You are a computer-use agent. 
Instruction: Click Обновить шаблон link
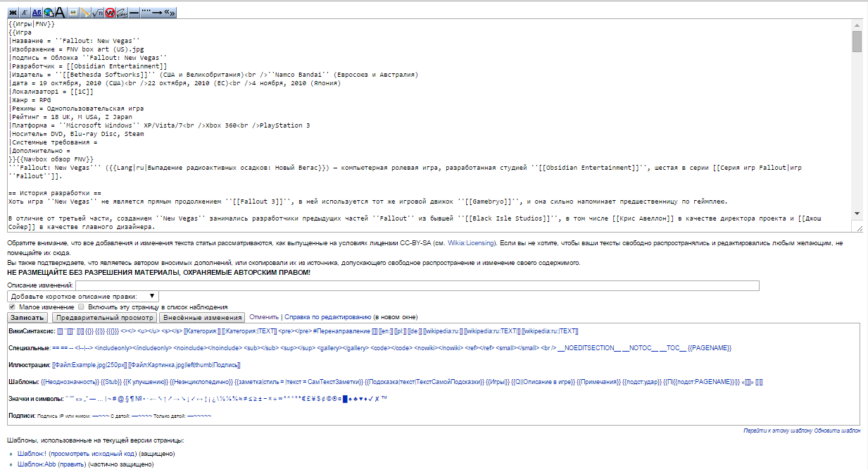pyautogui.click(x=837, y=430)
